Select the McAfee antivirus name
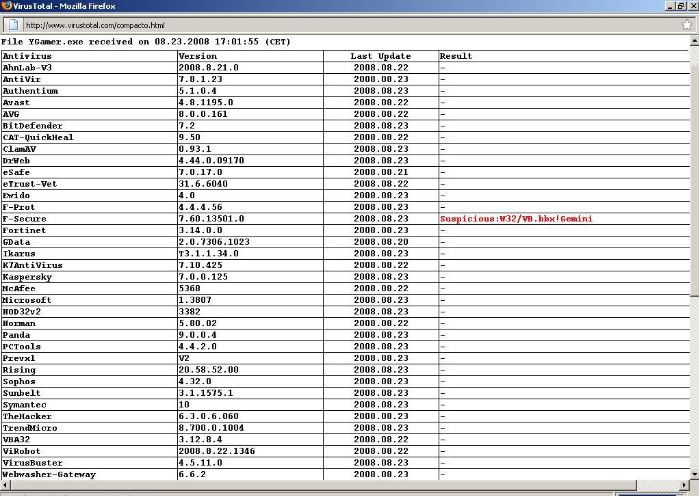This screenshot has height=496, width=699. (19, 288)
